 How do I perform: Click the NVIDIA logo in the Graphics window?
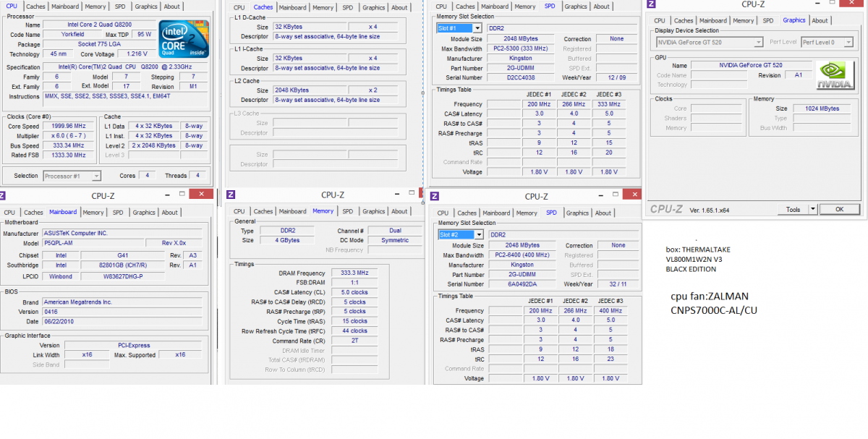(835, 75)
